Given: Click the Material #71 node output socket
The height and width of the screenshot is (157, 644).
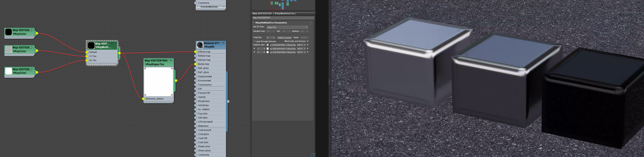Looking at the screenshot, I should pos(228,101).
